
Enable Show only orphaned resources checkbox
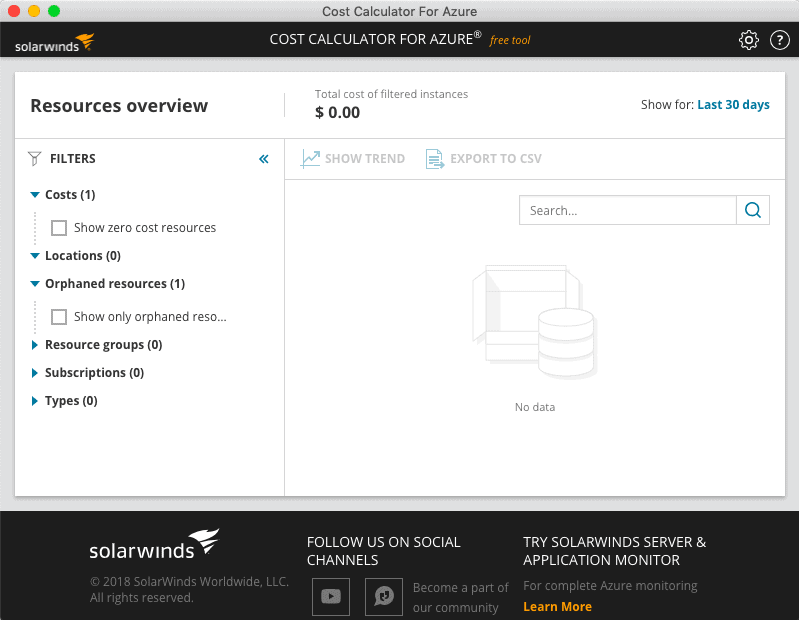[59, 317]
